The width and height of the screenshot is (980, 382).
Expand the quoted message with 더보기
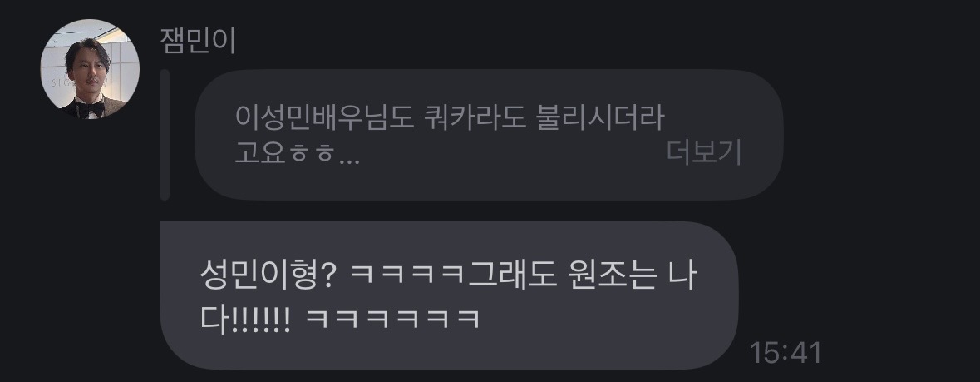tap(704, 151)
